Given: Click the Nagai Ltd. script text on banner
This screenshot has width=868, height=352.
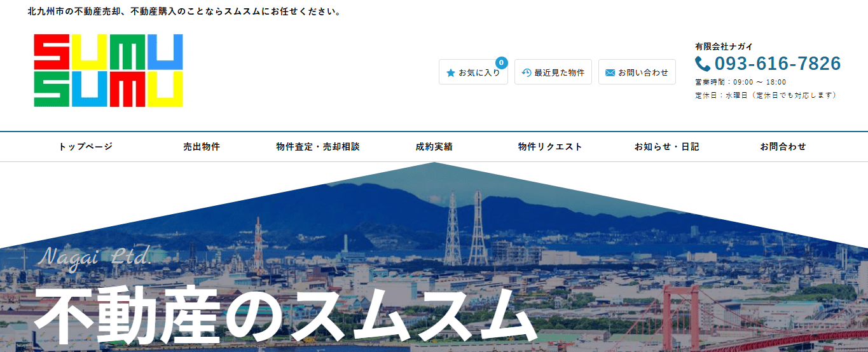Looking at the screenshot, I should (x=95, y=256).
